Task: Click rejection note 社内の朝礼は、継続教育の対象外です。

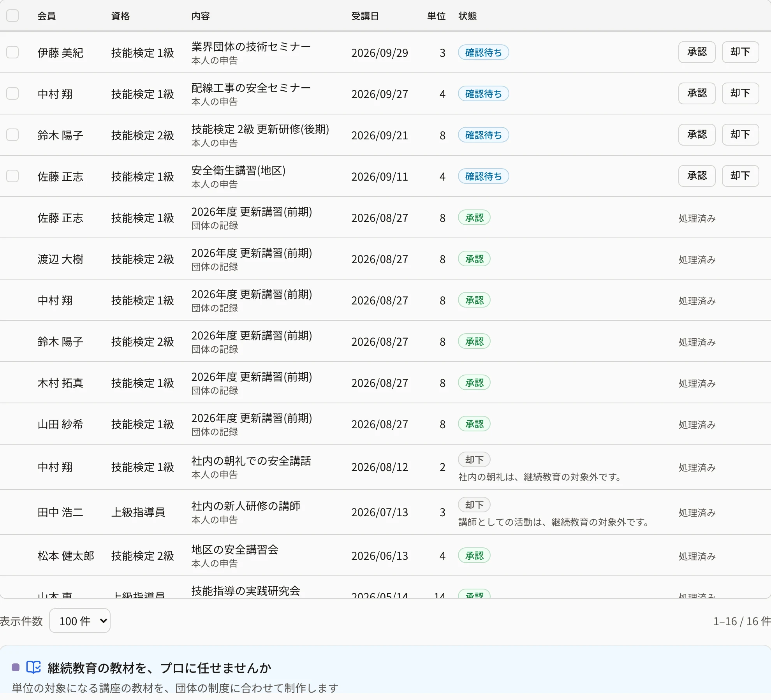Action: pyautogui.click(x=540, y=477)
